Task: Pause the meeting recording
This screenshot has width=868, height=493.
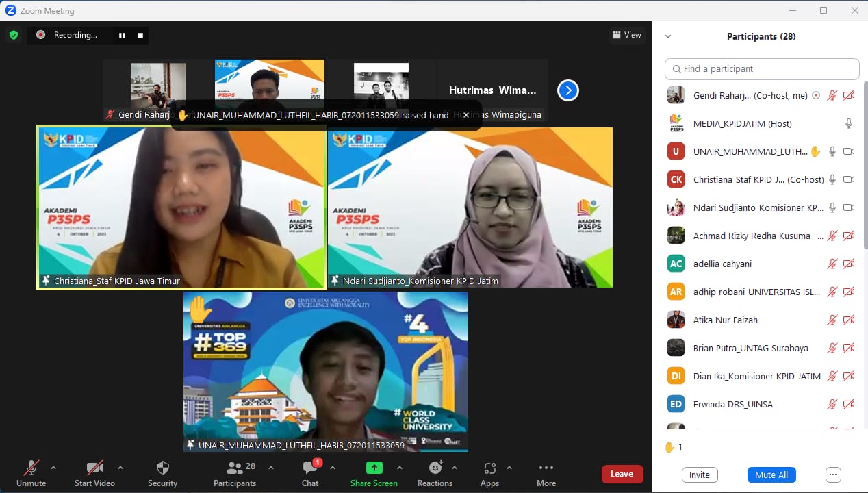Action: pyautogui.click(x=122, y=36)
